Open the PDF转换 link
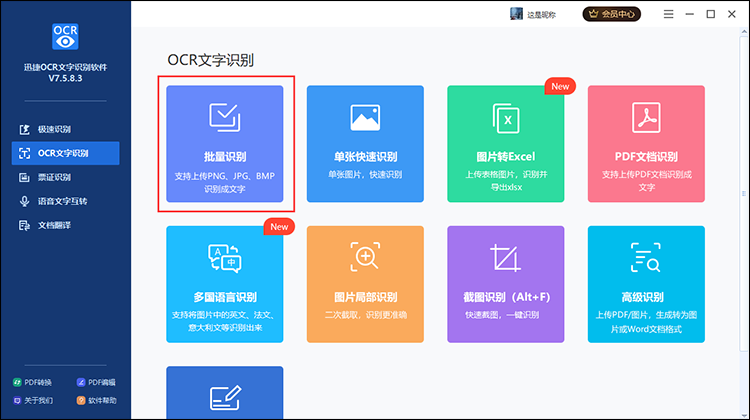Screen dimensions: 750x420 click(x=32, y=382)
